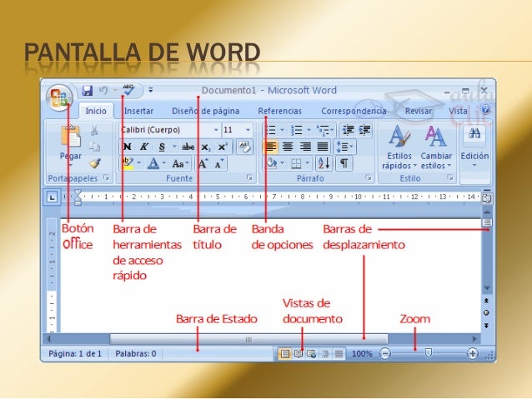
Task: Show paragraph marks pilcrow
Action: tap(344, 164)
